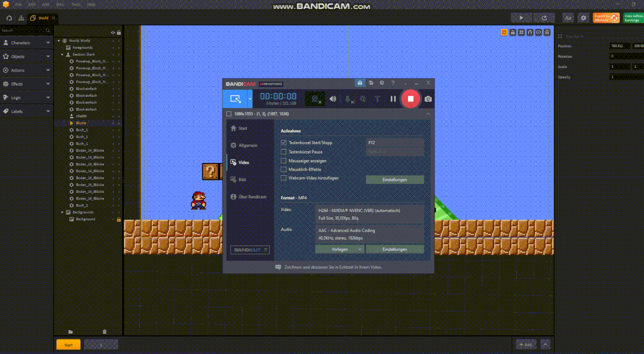Click the Rotation value field
The image size is (644, 354).
626,56
